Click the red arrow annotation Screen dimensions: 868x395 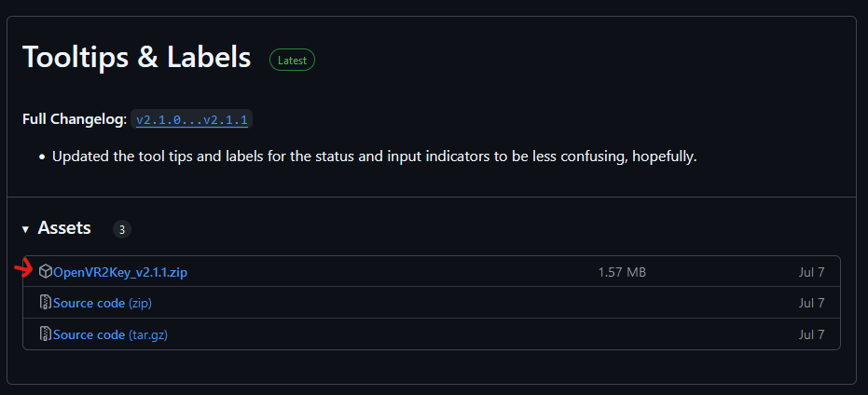(24, 271)
